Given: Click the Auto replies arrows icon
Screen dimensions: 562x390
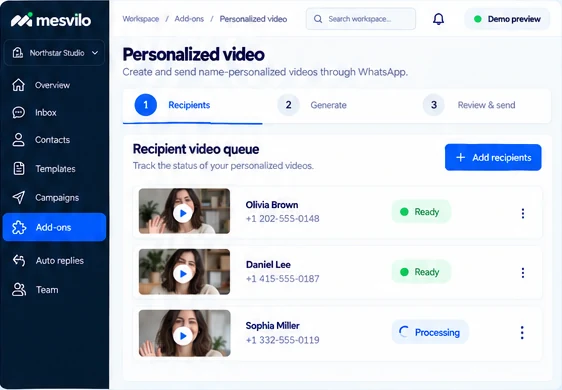Looking at the screenshot, I should click(x=19, y=261).
